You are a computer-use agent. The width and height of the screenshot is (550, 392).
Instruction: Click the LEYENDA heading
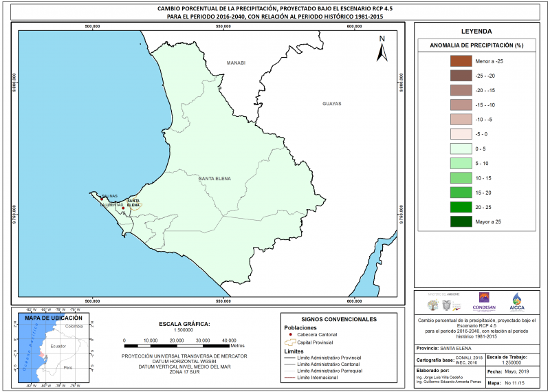476,31
